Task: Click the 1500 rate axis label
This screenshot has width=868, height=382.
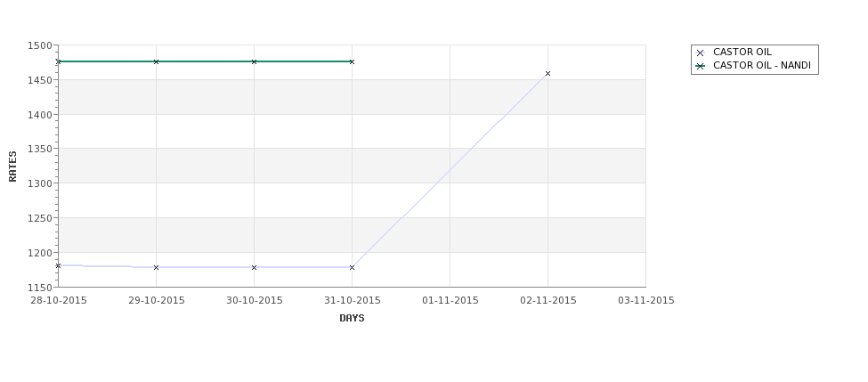Action: point(39,46)
